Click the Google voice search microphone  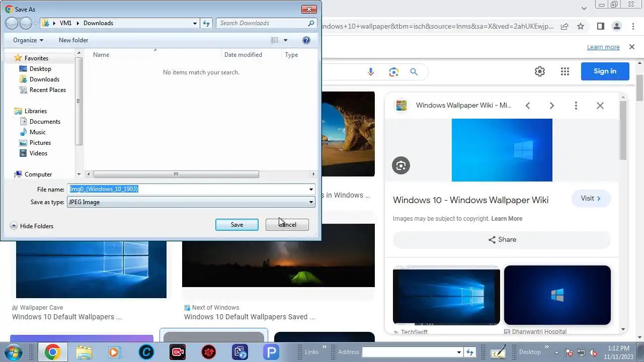(371, 72)
